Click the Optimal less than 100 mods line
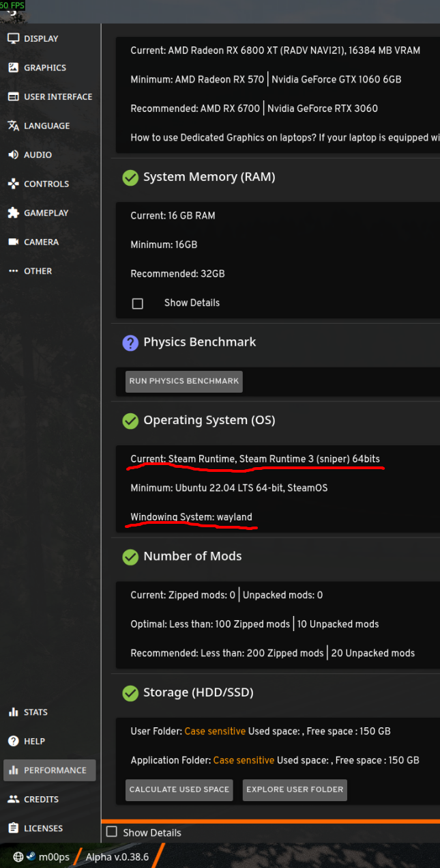Image resolution: width=440 pixels, height=868 pixels. pyautogui.click(x=254, y=624)
